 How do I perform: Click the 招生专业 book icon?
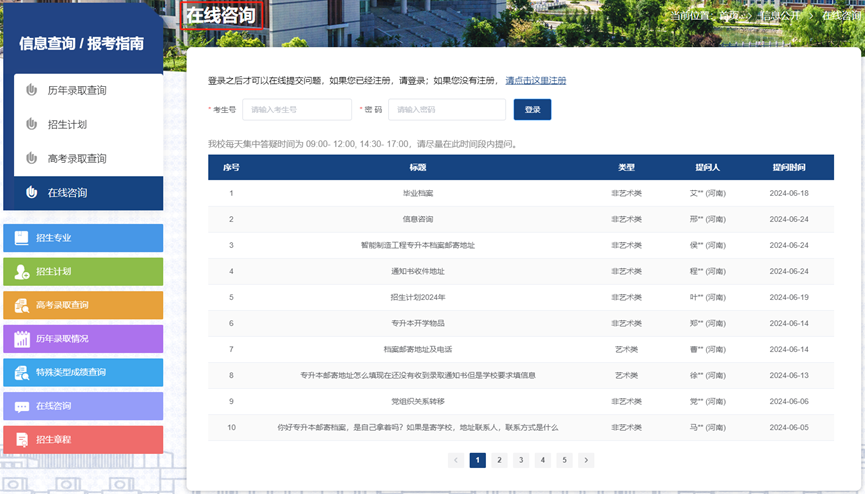pyautogui.click(x=22, y=238)
